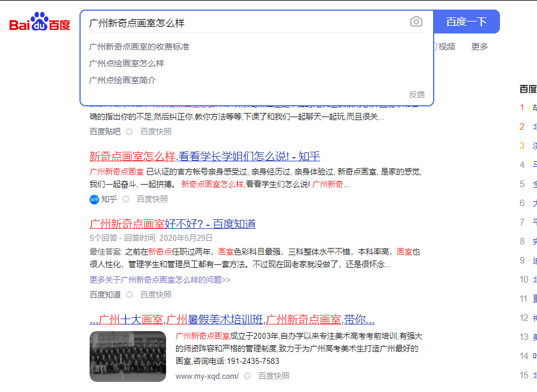Screen dimensions: 537x392
Task: Select suggestion 广州点绘画室简介
Action: coord(122,80)
